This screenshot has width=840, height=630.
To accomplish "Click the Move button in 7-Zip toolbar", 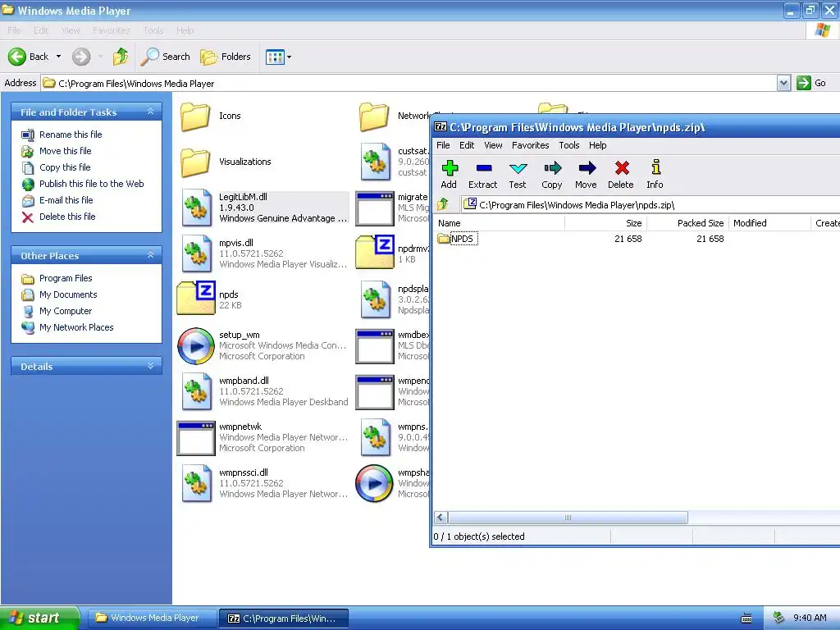I will pyautogui.click(x=586, y=175).
